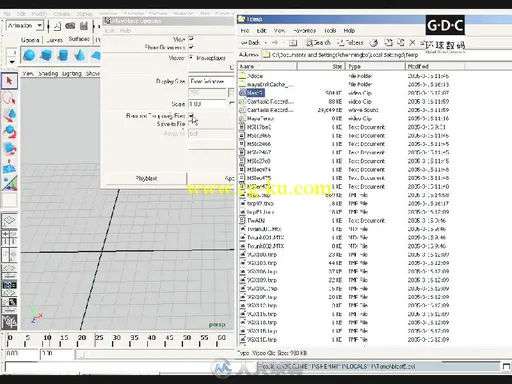Create a cylinder primitive from the shelf
The height and width of the screenshot is (384, 512).
point(63,55)
